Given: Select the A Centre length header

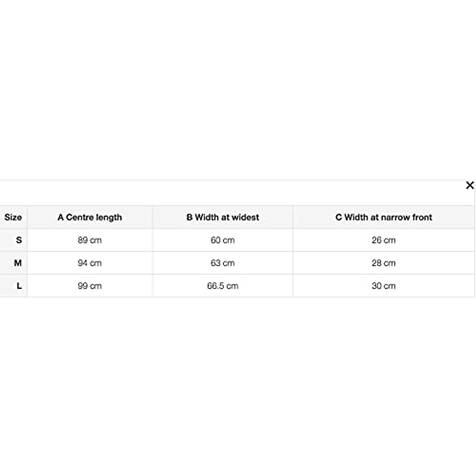Looking at the screenshot, I should (x=90, y=217).
